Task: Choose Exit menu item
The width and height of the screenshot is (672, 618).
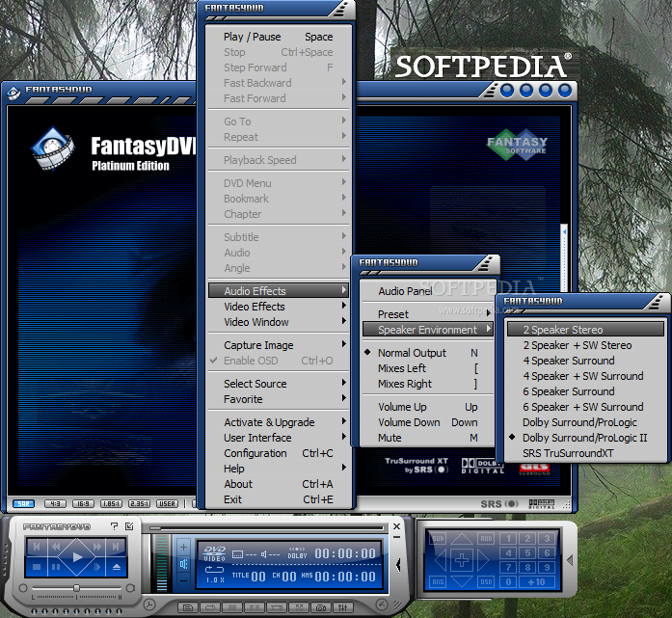Action: click(279, 499)
